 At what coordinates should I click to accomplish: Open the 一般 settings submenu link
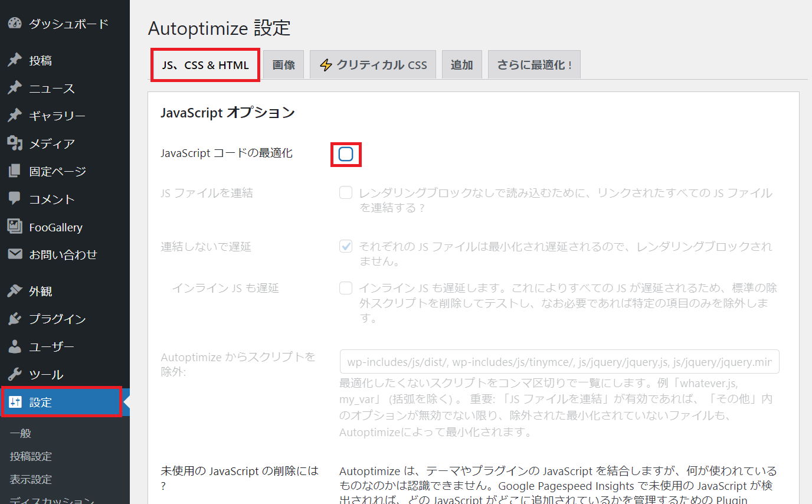click(x=21, y=433)
